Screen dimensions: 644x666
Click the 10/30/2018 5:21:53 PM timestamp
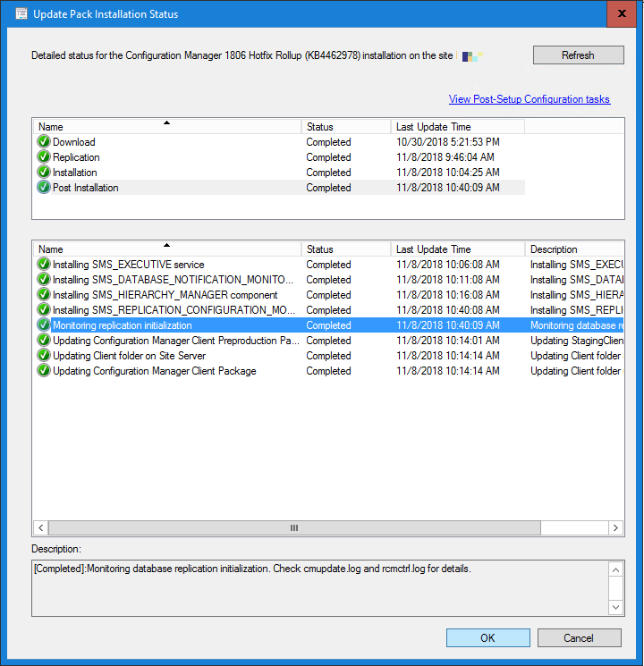(447, 142)
